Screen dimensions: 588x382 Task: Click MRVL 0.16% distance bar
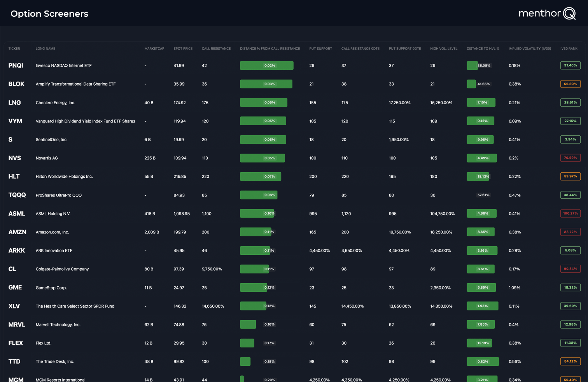click(x=248, y=324)
